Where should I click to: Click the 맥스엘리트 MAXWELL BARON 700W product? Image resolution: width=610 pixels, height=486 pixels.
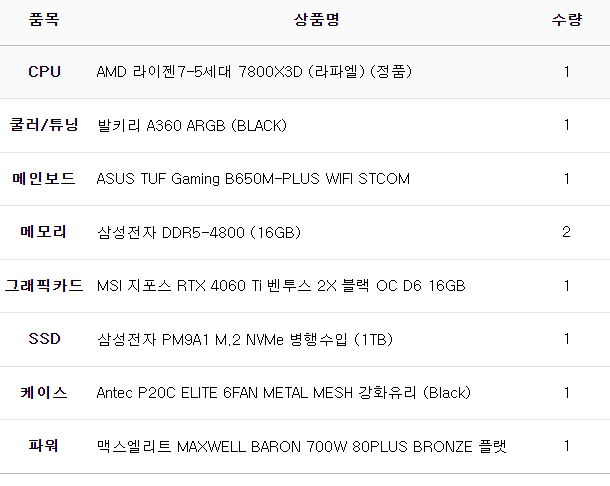pos(302,446)
